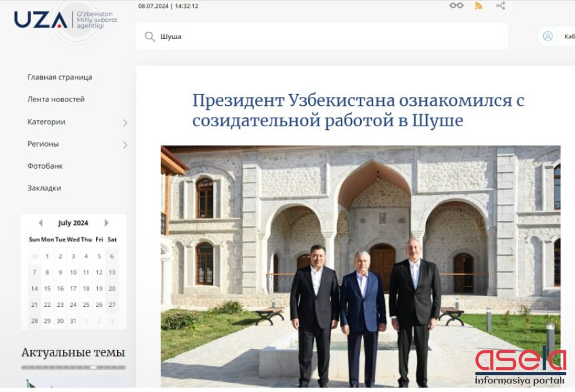Open the user account icon
This screenshot has height=392, width=575.
pyautogui.click(x=548, y=36)
